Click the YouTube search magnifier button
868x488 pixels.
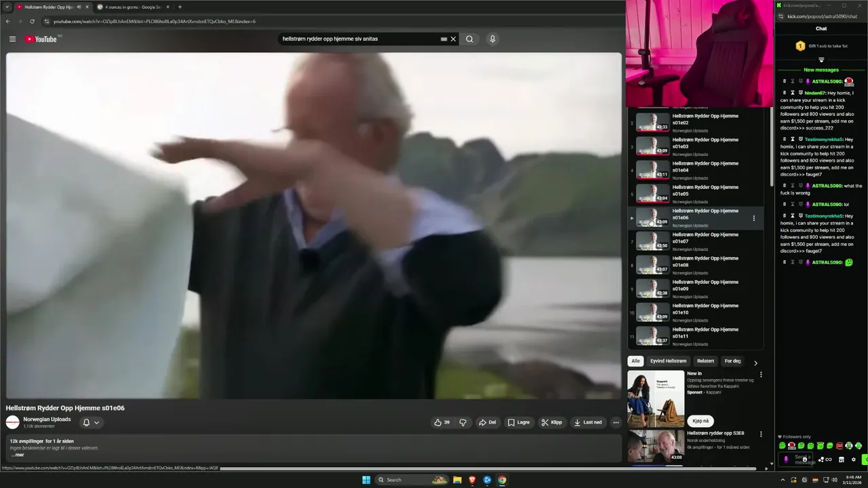pos(469,39)
